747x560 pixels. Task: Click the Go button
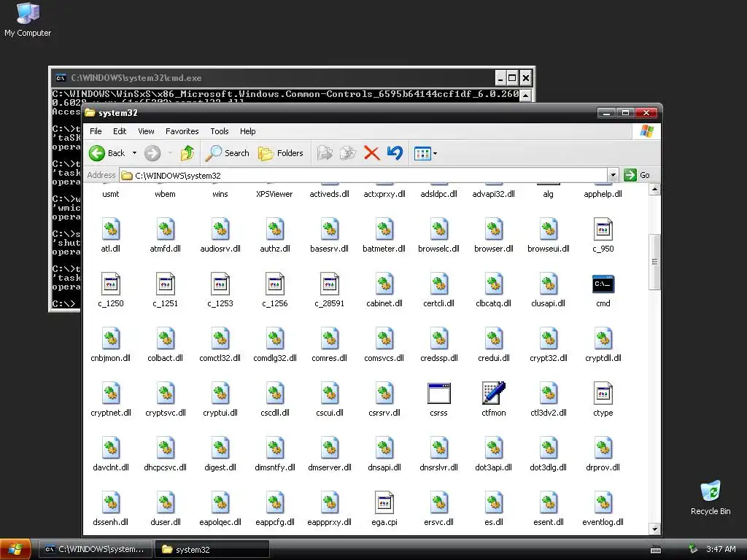[x=637, y=175]
